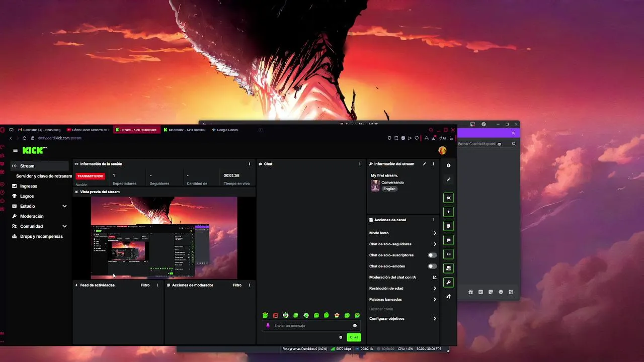The width and height of the screenshot is (644, 362).
Task: Switch to Cómo Hacer Streams YouTube tab
Action: click(88, 130)
